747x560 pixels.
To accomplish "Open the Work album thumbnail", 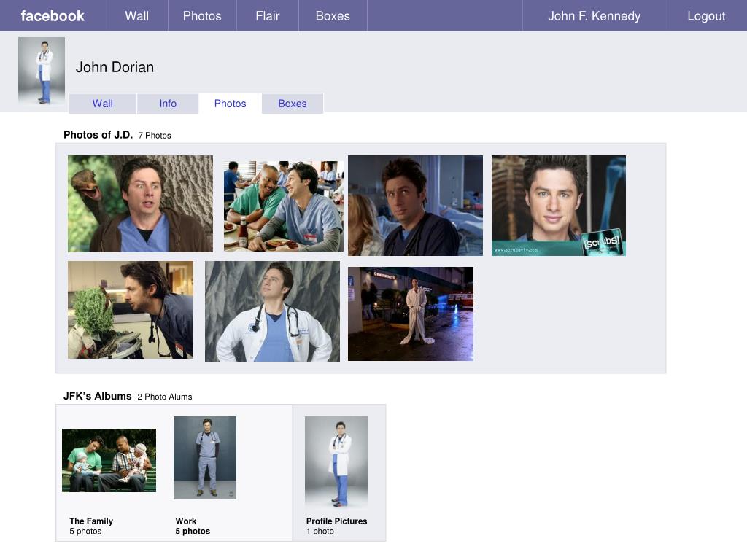I will [x=205, y=458].
